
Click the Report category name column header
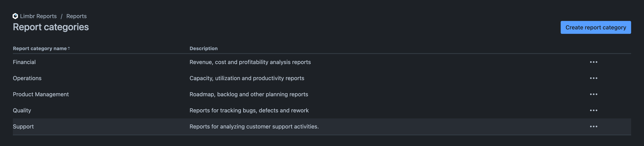click(40, 48)
